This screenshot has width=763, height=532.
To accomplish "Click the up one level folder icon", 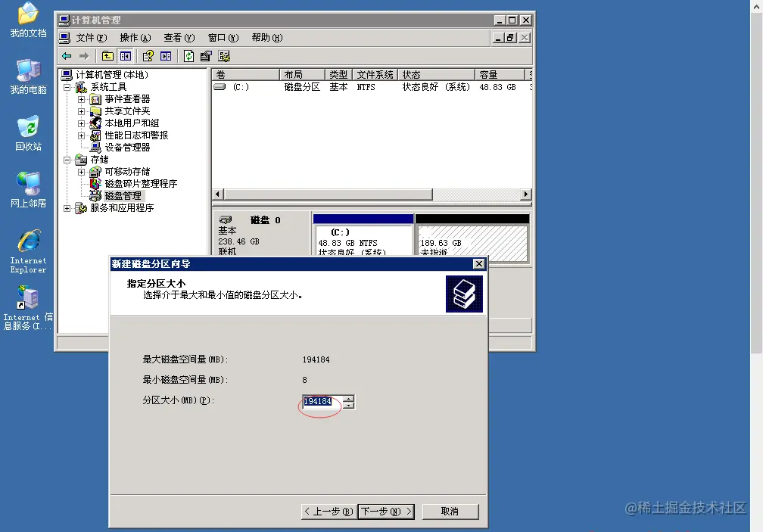I will (x=107, y=55).
